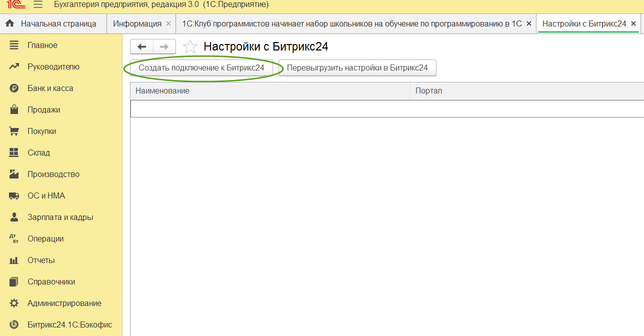644x336 pixels.
Task: Go back with the left arrow button
Action: coord(141,46)
